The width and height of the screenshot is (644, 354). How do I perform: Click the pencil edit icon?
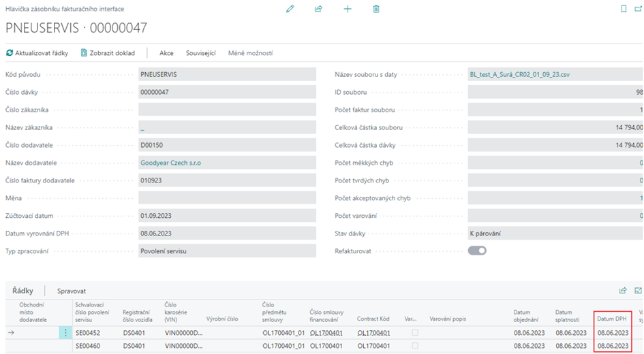point(290,9)
